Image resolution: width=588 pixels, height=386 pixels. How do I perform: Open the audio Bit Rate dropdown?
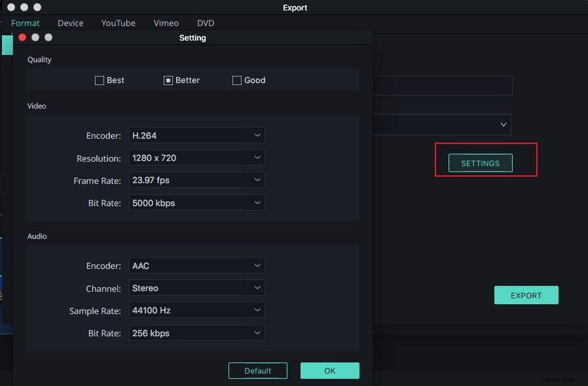pyautogui.click(x=196, y=333)
